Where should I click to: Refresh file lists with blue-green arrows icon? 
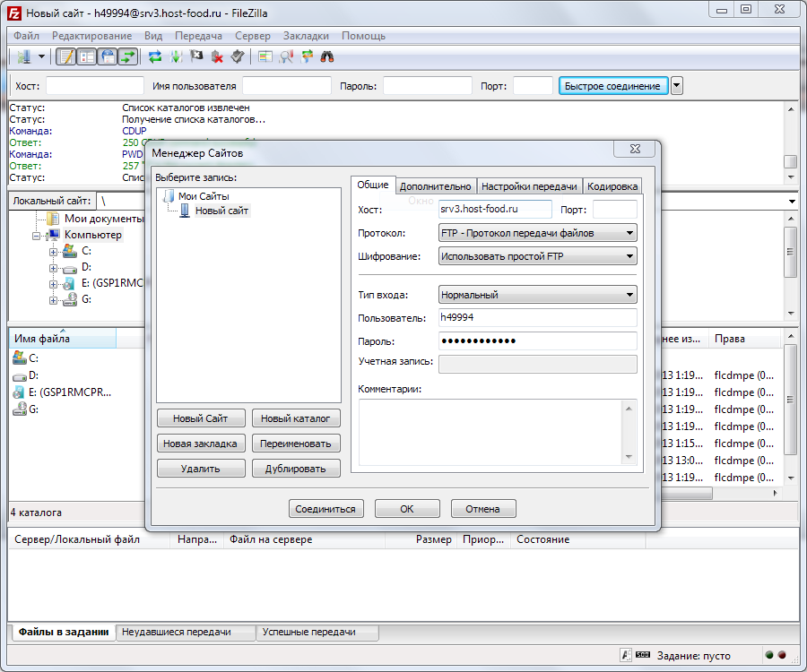(x=155, y=56)
